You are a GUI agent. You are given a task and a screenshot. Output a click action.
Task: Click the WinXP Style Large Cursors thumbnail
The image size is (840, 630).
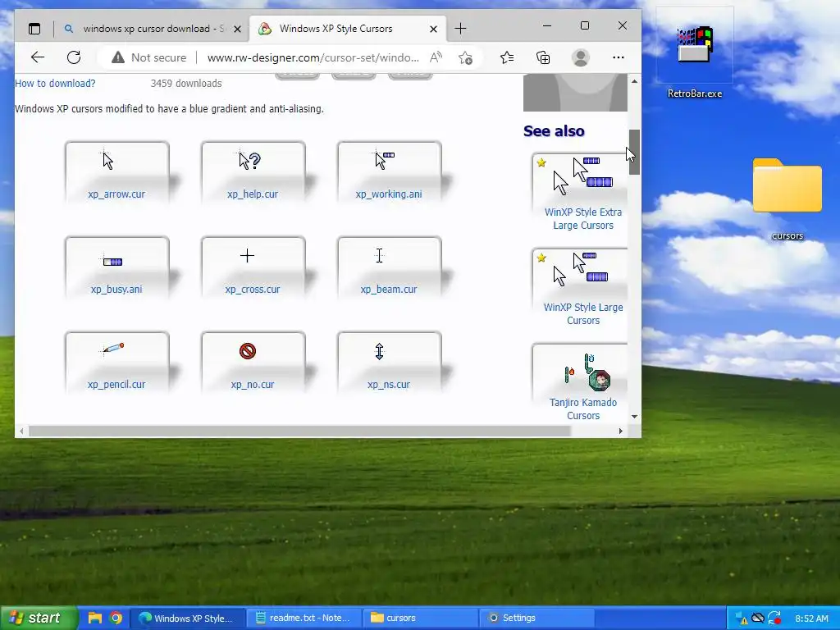(581, 269)
